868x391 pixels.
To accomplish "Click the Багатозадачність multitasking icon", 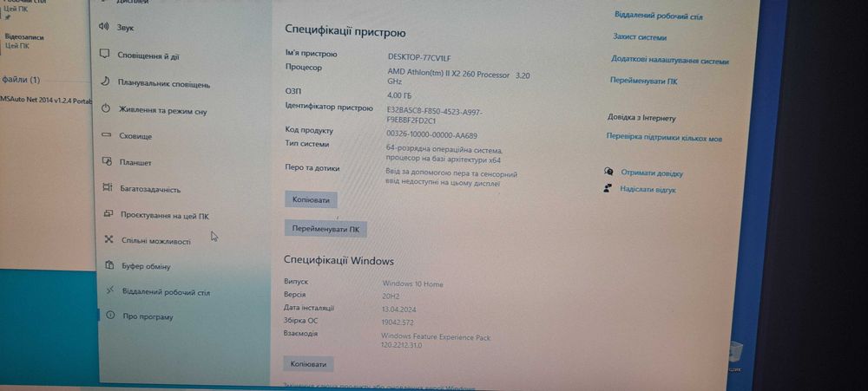I will (108, 188).
